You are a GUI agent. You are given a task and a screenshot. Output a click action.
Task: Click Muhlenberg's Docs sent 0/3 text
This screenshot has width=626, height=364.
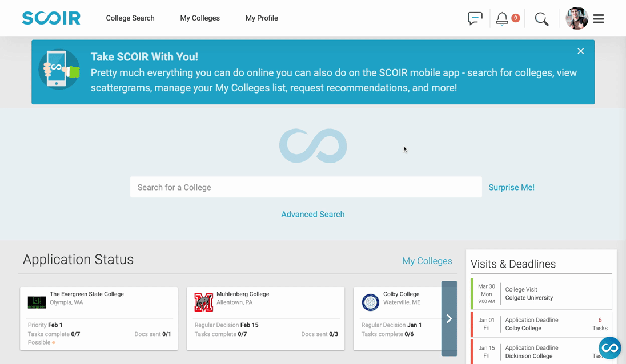coord(319,334)
